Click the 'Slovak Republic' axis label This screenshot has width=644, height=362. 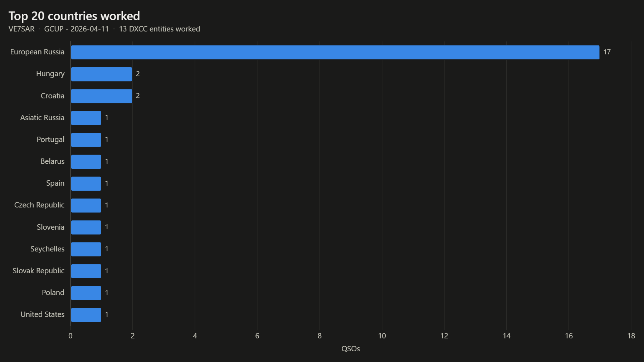point(39,271)
